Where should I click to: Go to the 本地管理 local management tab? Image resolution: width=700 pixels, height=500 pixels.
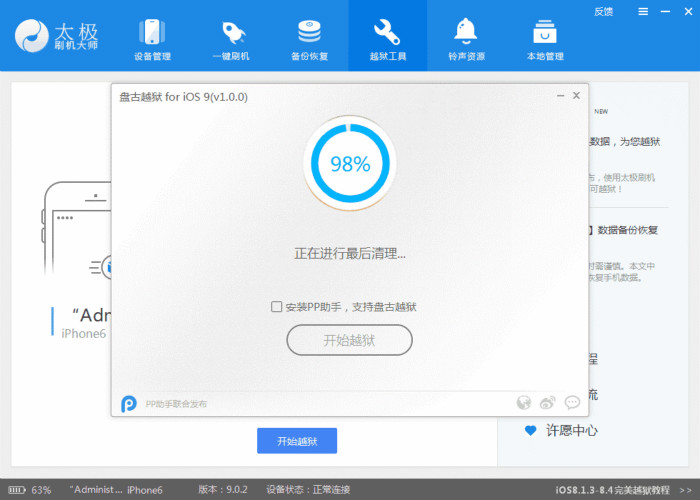pyautogui.click(x=545, y=39)
